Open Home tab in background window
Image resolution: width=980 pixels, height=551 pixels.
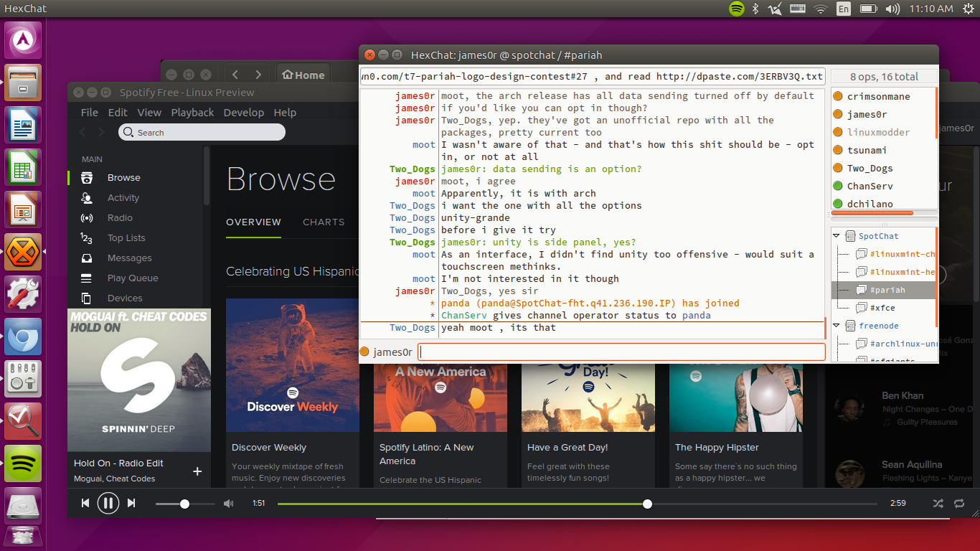[x=303, y=75]
